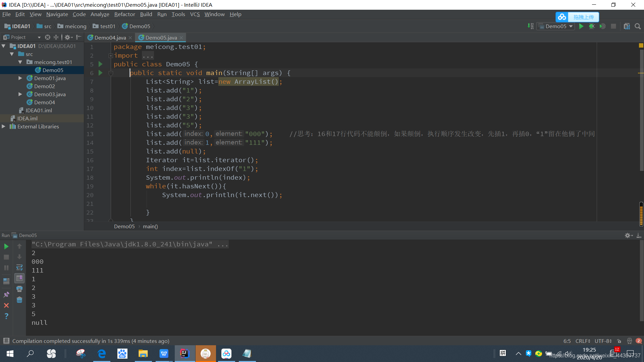
Task: Click the Pause Output icon
Action: (6, 268)
